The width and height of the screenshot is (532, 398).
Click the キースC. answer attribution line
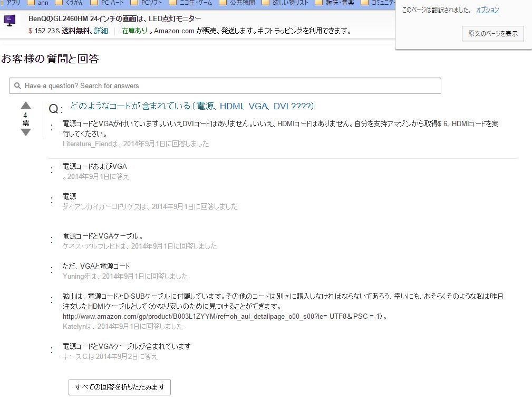[110, 357]
